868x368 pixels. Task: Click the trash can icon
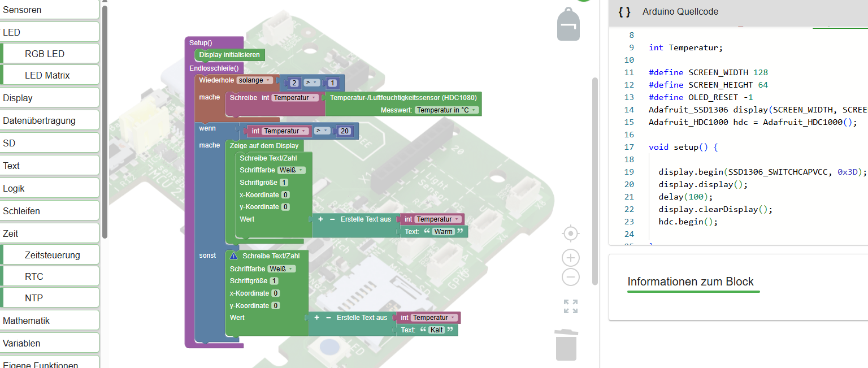[x=566, y=345]
